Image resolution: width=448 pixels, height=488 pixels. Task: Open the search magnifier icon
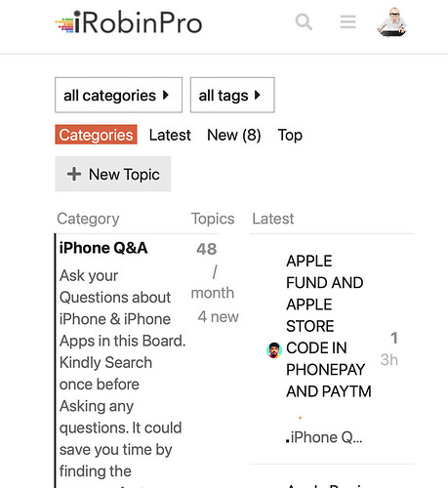tap(304, 22)
